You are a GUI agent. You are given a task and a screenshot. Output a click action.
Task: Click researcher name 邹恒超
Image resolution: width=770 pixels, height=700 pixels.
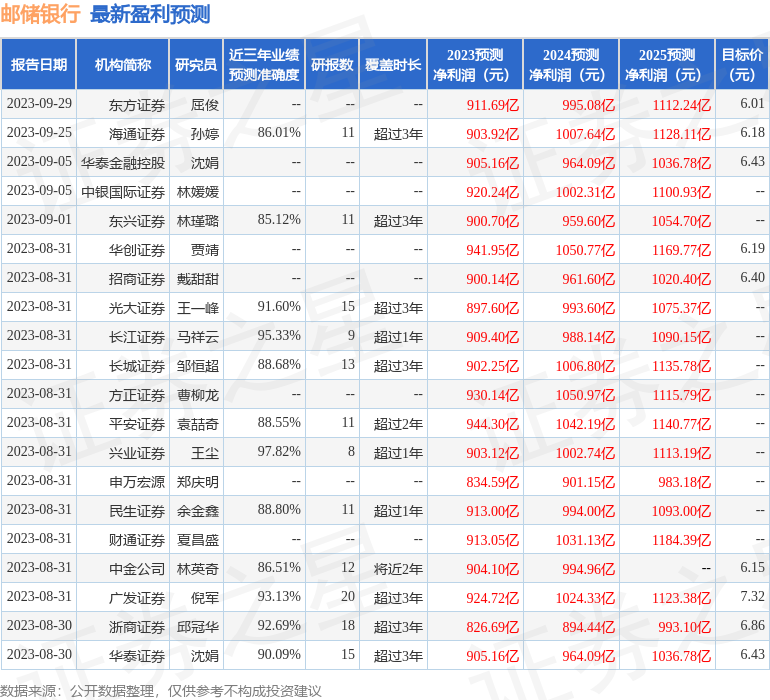tap(198, 365)
